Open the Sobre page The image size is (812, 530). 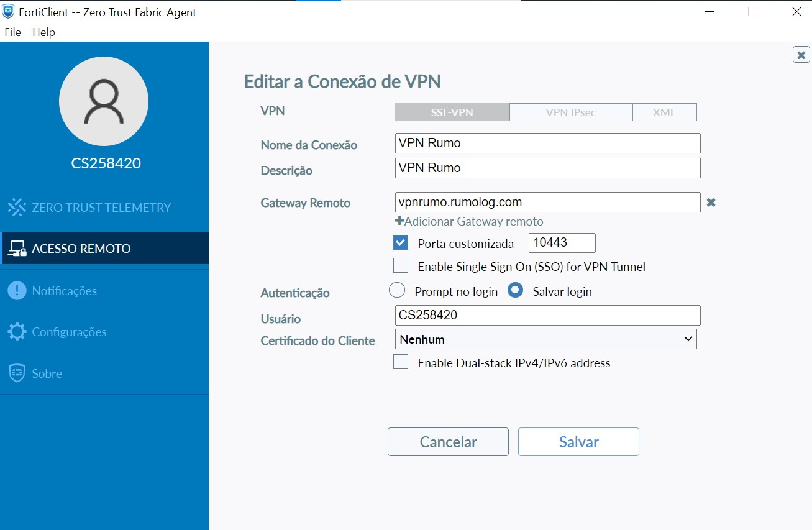point(104,373)
